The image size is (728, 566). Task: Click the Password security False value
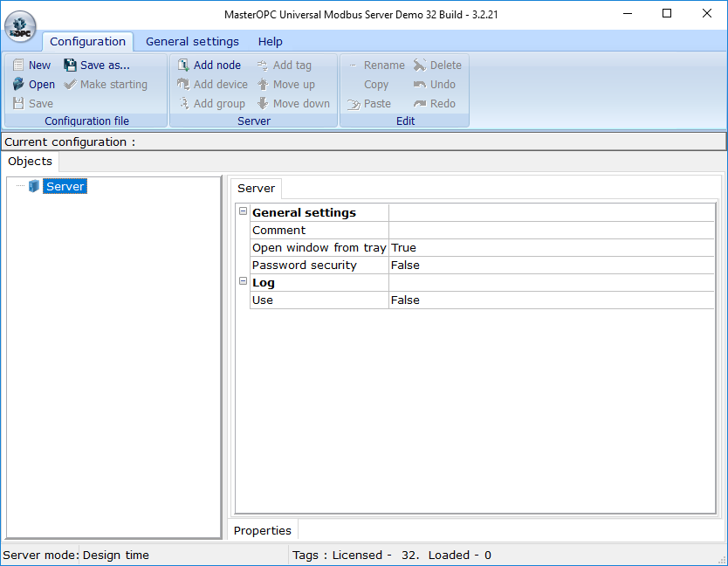click(x=552, y=266)
